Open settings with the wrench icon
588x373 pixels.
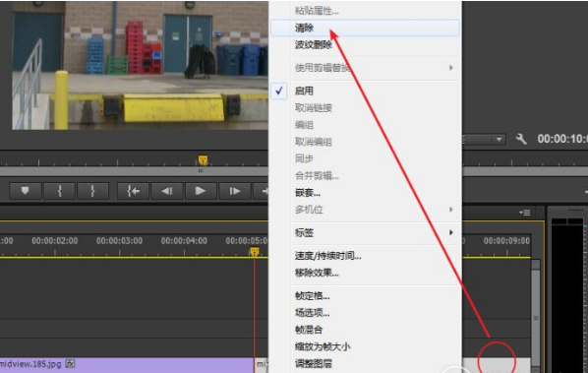pyautogui.click(x=520, y=139)
